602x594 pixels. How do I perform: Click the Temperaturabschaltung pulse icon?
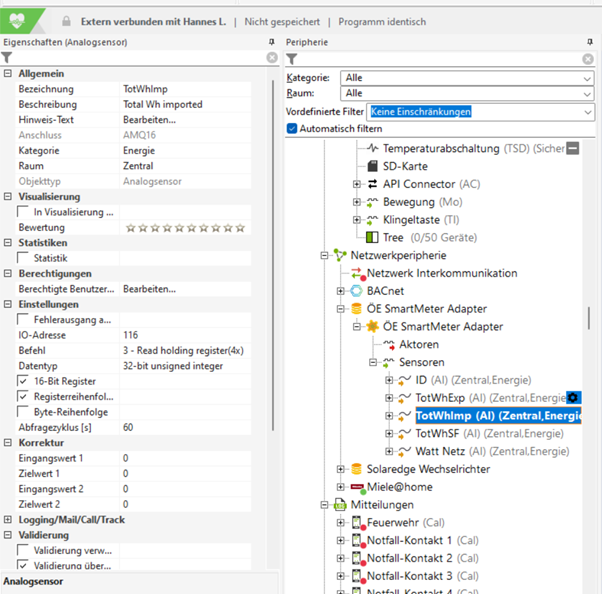(x=372, y=148)
